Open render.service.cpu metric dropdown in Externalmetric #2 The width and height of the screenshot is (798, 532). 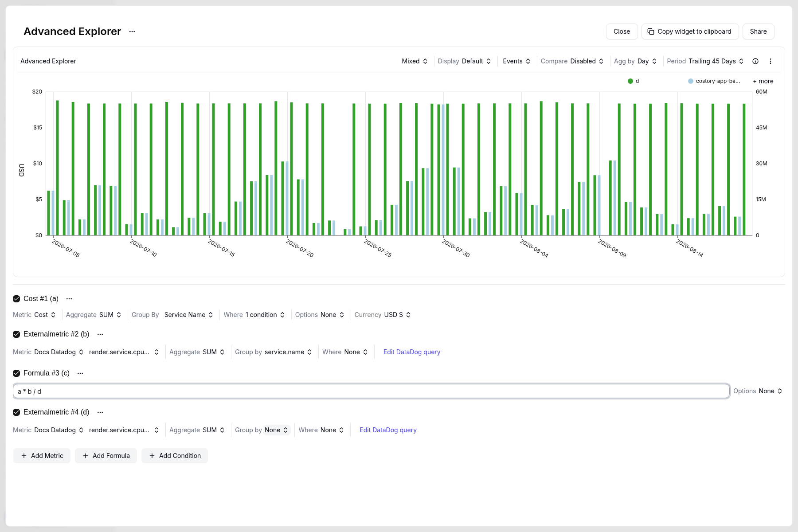pyautogui.click(x=124, y=352)
